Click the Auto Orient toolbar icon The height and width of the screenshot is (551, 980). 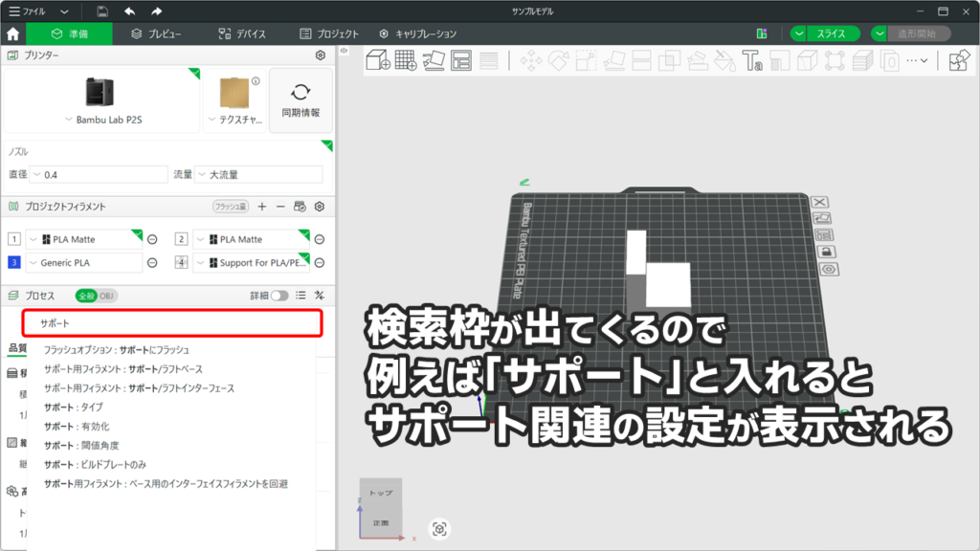point(434,61)
